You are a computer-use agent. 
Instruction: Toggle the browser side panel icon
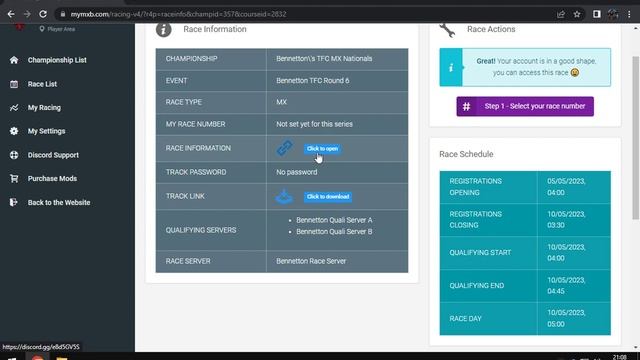click(x=597, y=14)
